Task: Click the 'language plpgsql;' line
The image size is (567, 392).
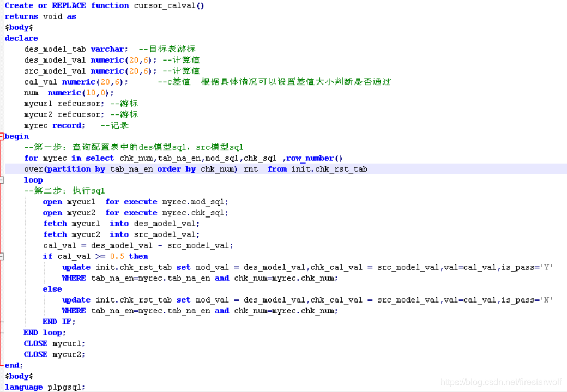Action: click(x=45, y=387)
